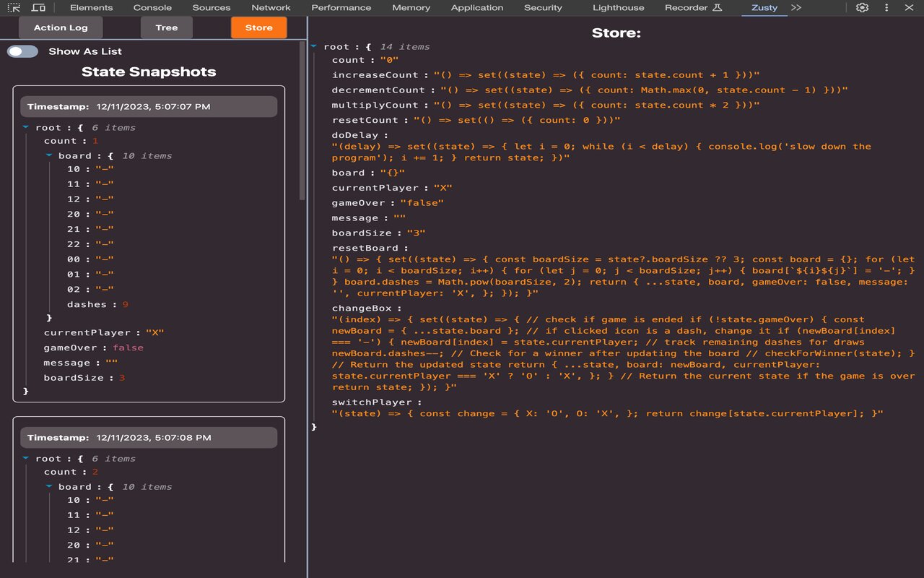Click count : 1 in first snapshot
Viewport: 924px width, 578px height.
pos(71,141)
